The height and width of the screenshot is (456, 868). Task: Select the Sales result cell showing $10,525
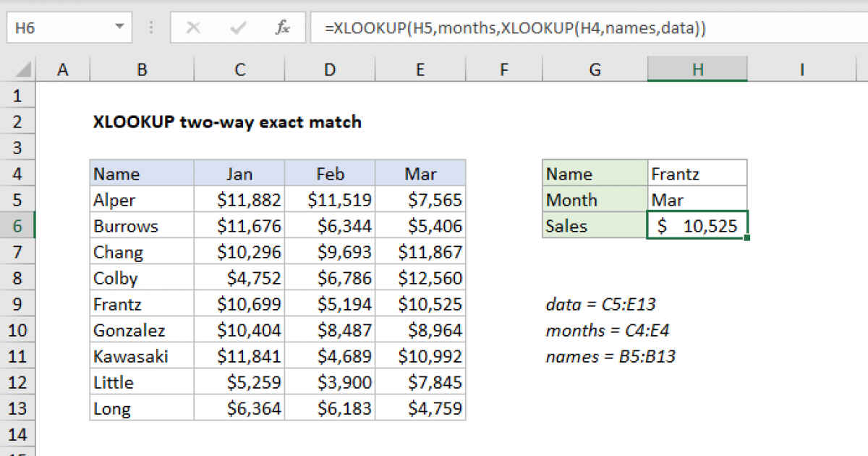[697, 225]
